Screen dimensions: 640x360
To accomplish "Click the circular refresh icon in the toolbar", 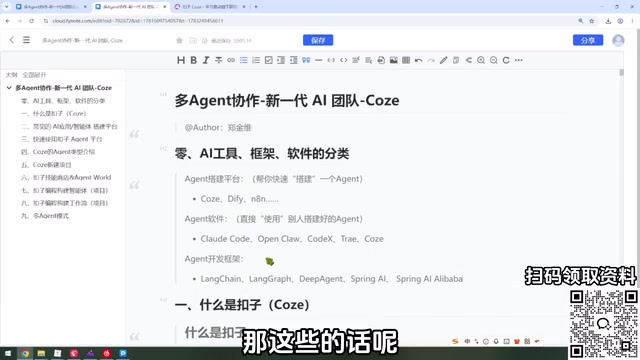I will (x=506, y=60).
